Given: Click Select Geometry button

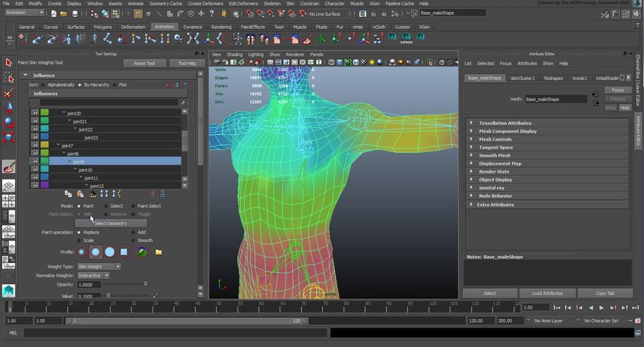Looking at the screenshot, I should tap(111, 223).
